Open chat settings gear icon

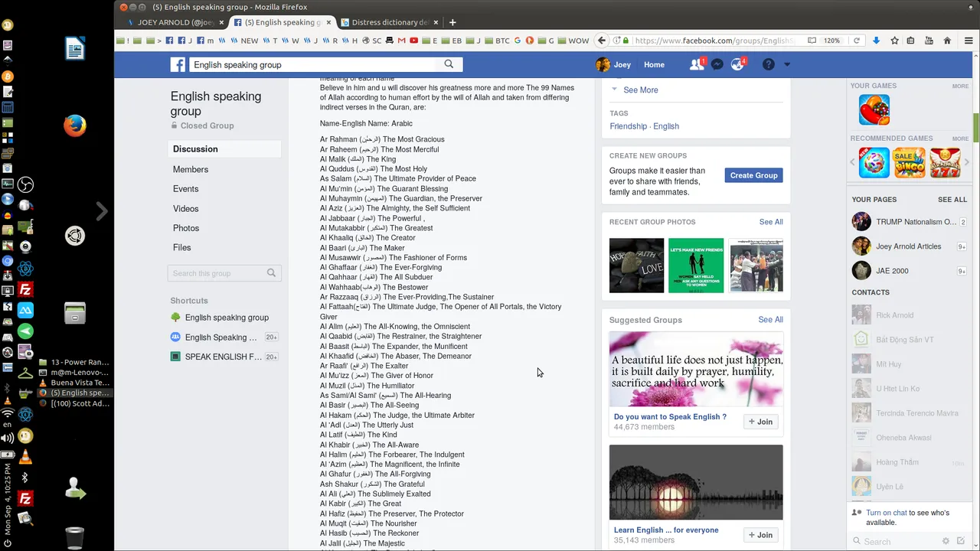(x=946, y=541)
